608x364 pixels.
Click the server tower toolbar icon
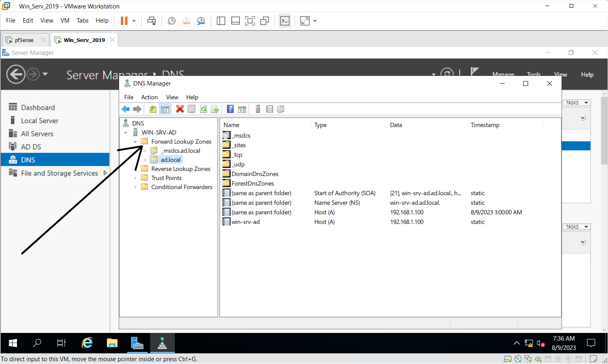coord(258,109)
